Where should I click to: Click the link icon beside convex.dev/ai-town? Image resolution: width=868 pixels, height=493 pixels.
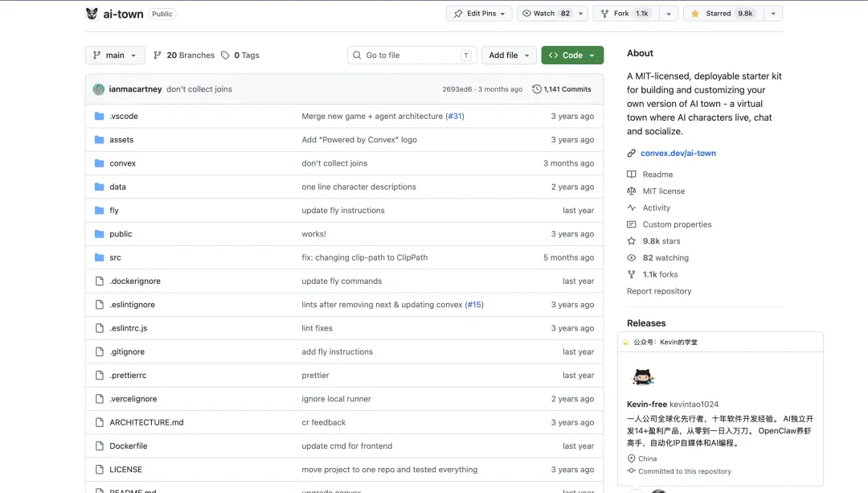pyautogui.click(x=632, y=154)
